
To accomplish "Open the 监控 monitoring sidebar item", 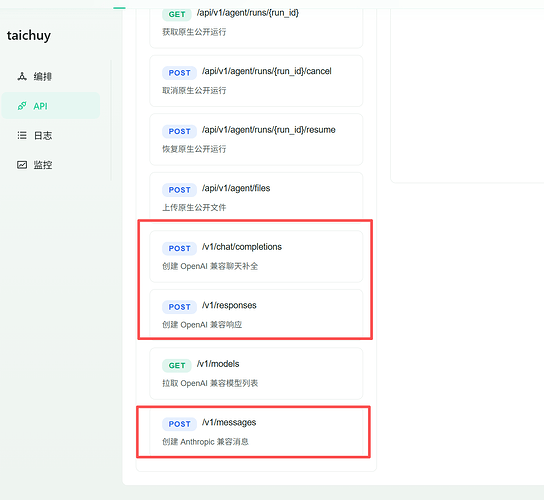I will tap(51, 165).
